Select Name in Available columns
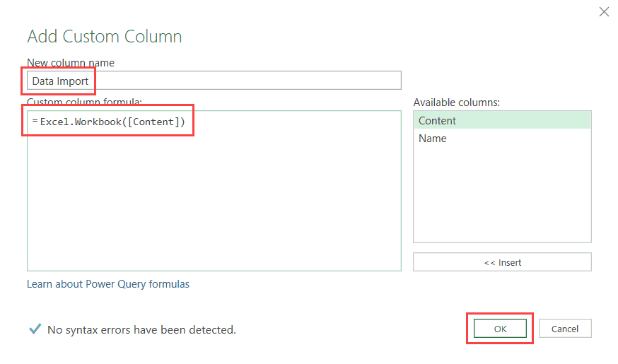 click(x=502, y=139)
